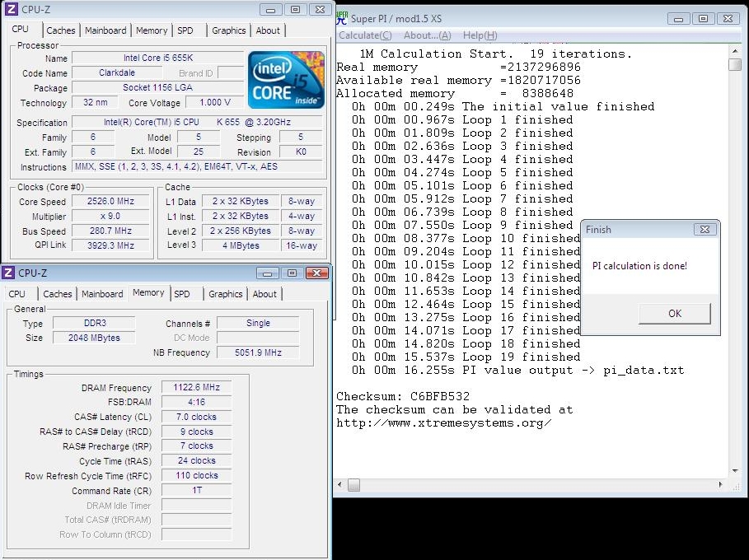Click the DRAM Frequency value field
Viewport: 749px width, 560px height.
pos(196,387)
